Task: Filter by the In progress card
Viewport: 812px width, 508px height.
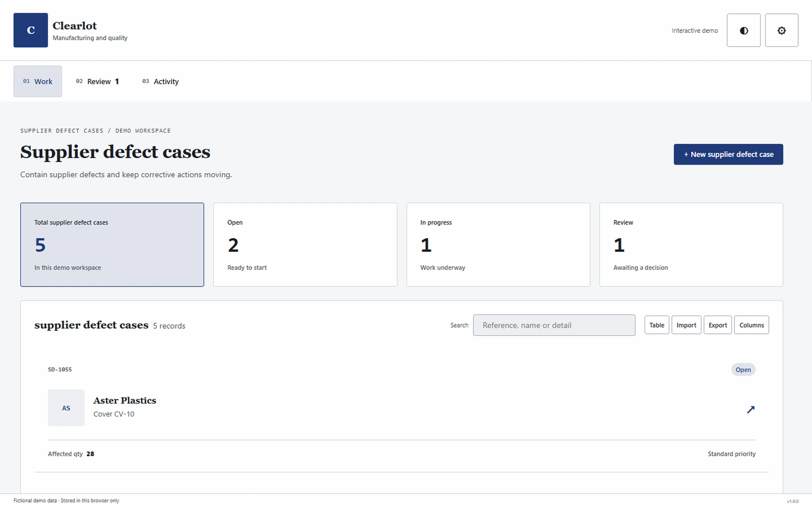Action: click(x=498, y=245)
